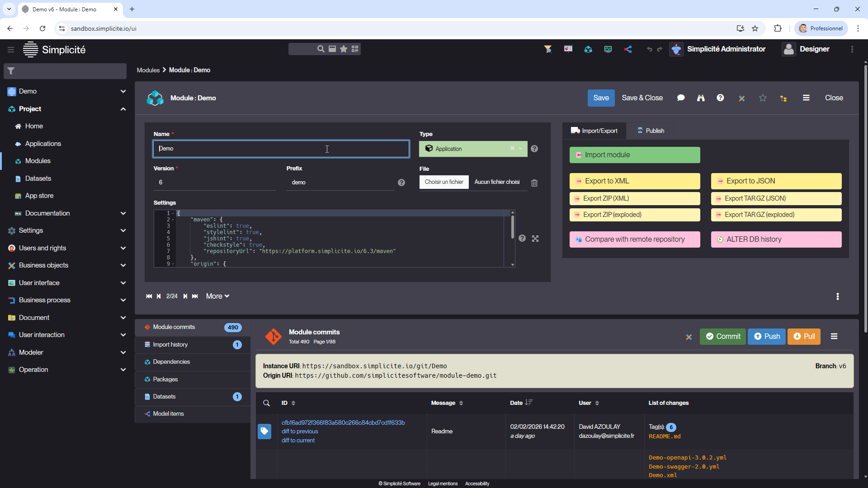868x488 pixels.
Task: Open the monitoring screen icon in top bar
Action: point(608,49)
